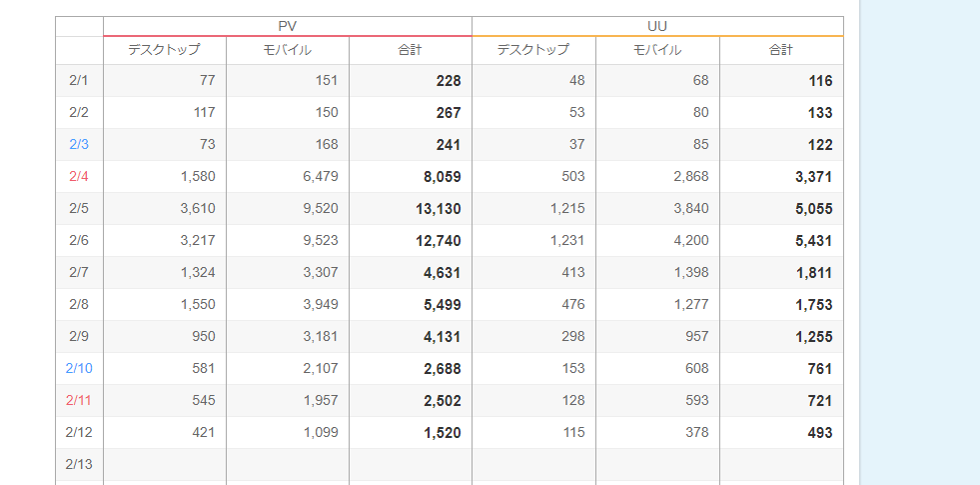Select the UU 合計 column header
This screenshot has height=485, width=980.
pyautogui.click(x=781, y=50)
